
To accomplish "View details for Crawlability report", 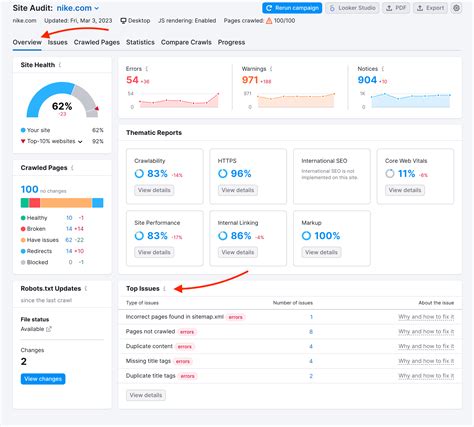I will (154, 190).
